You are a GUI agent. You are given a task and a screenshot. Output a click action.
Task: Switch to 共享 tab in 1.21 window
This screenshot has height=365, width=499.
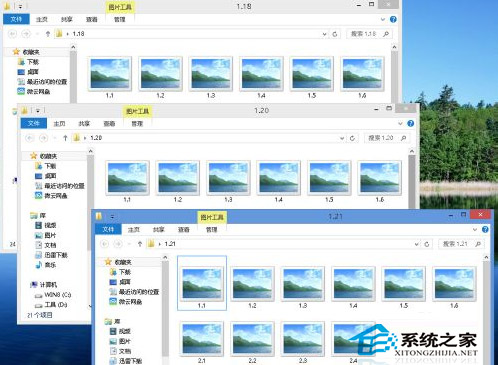pyautogui.click(x=159, y=230)
